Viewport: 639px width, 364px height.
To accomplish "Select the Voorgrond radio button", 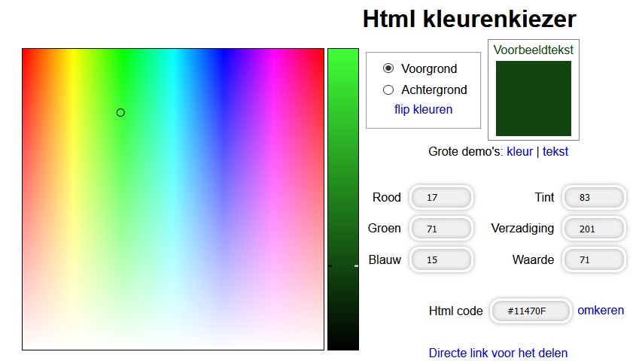I will pyautogui.click(x=388, y=68).
